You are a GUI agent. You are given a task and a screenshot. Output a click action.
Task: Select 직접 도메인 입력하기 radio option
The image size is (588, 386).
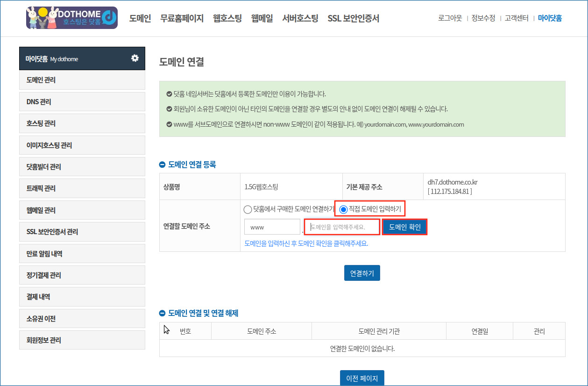click(x=343, y=209)
